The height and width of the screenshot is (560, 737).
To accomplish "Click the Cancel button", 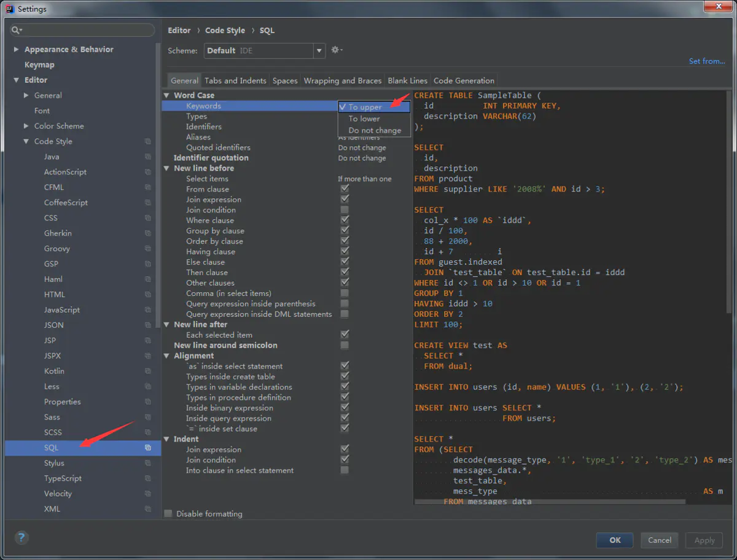I will tap(660, 540).
